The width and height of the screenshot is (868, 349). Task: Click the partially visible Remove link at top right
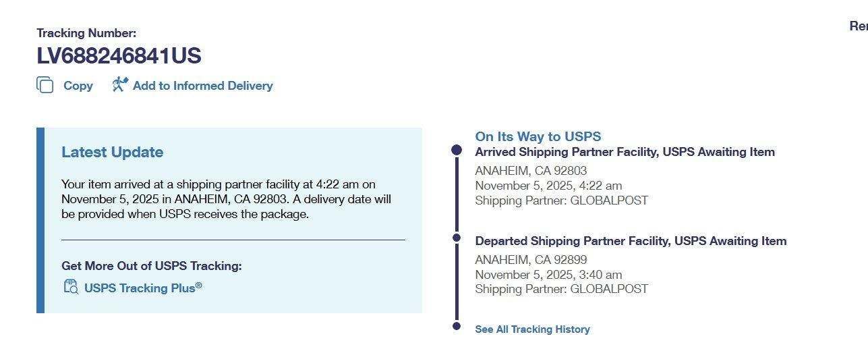click(x=858, y=26)
